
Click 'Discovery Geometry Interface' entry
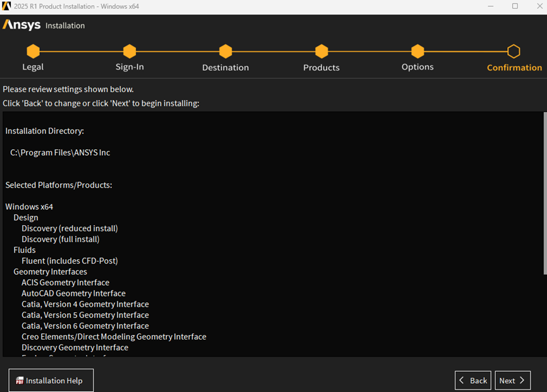coord(75,347)
